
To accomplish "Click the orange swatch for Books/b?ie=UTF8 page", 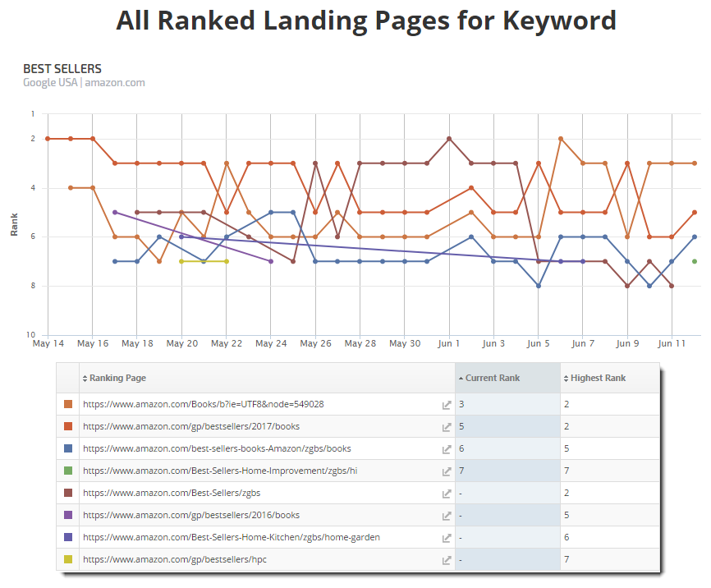I will coord(68,404).
